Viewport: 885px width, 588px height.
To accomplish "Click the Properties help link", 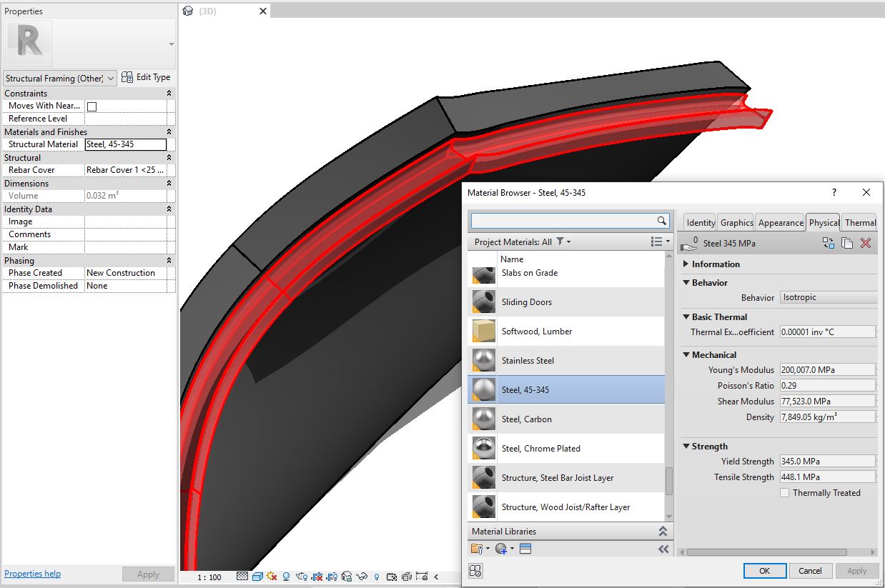I will 32,574.
